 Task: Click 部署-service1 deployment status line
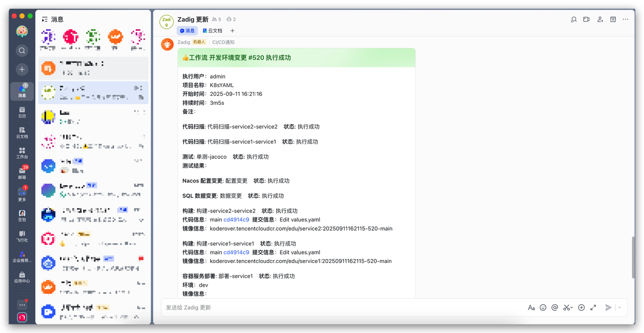click(x=238, y=277)
